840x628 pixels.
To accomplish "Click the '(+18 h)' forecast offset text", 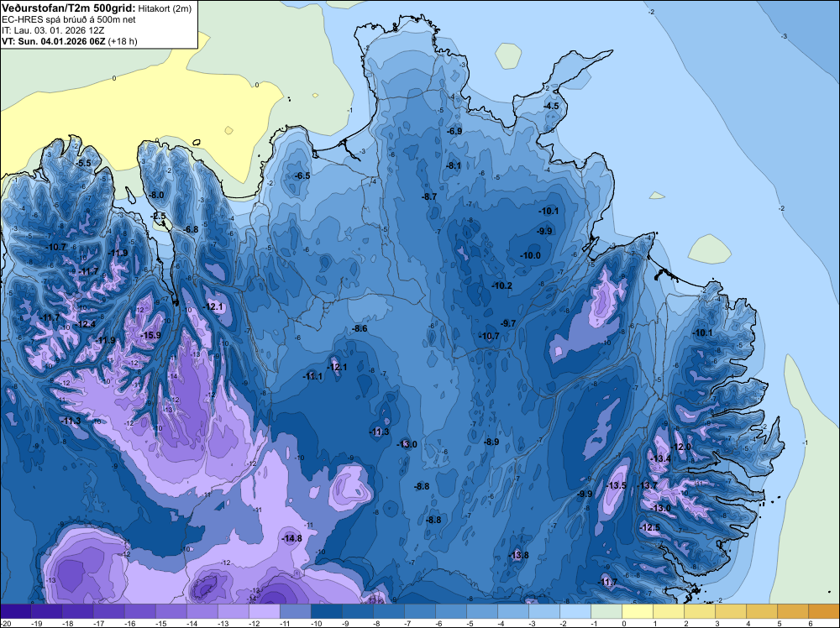I will point(123,41).
